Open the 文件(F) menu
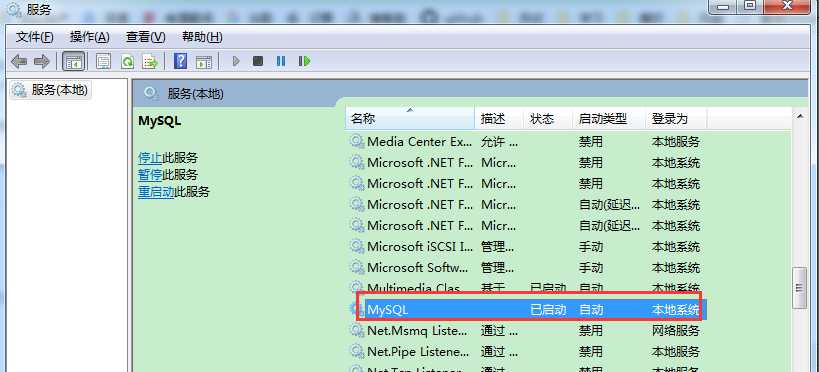The image size is (819, 372). (34, 37)
